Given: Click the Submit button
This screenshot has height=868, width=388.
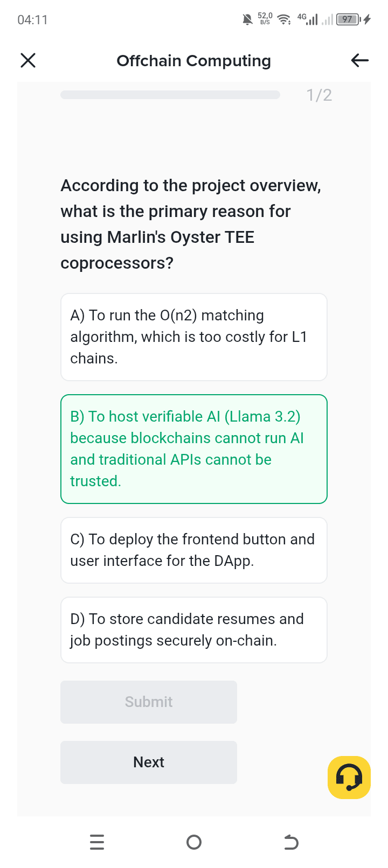Looking at the screenshot, I should click(x=149, y=702).
